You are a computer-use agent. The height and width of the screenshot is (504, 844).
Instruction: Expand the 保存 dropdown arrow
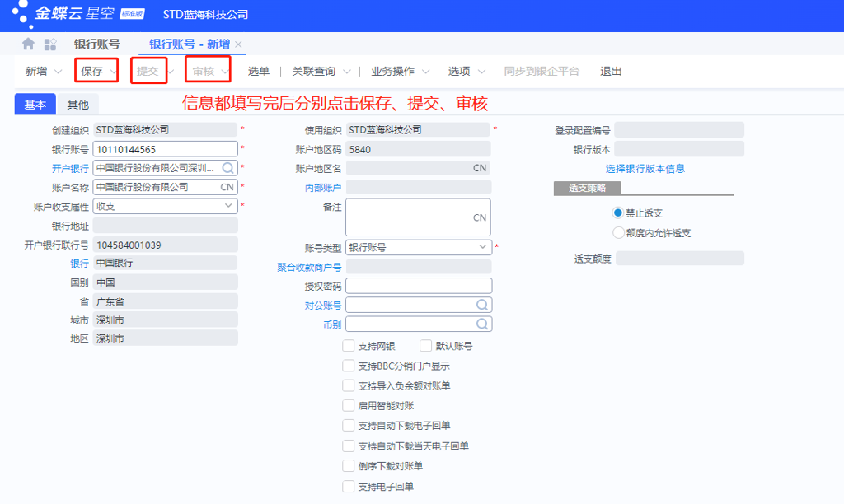tap(113, 72)
